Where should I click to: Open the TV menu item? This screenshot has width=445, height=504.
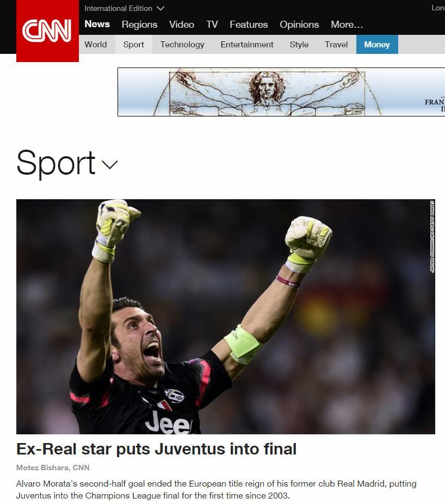(212, 24)
